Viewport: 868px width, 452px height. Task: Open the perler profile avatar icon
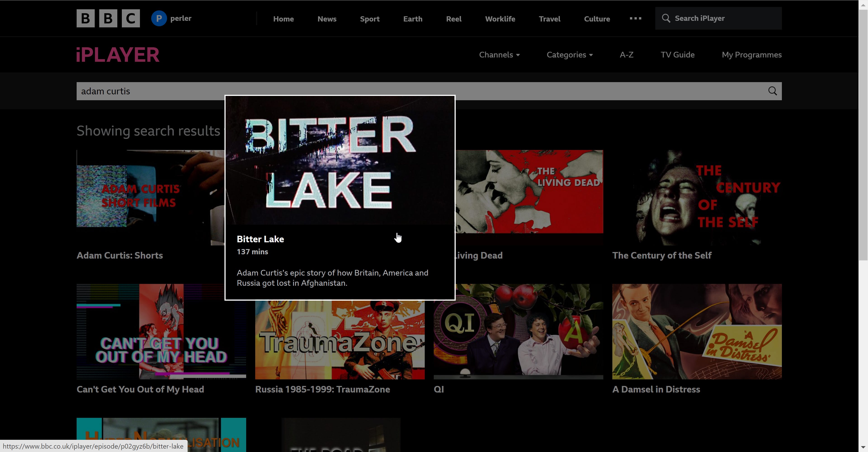pyautogui.click(x=159, y=18)
